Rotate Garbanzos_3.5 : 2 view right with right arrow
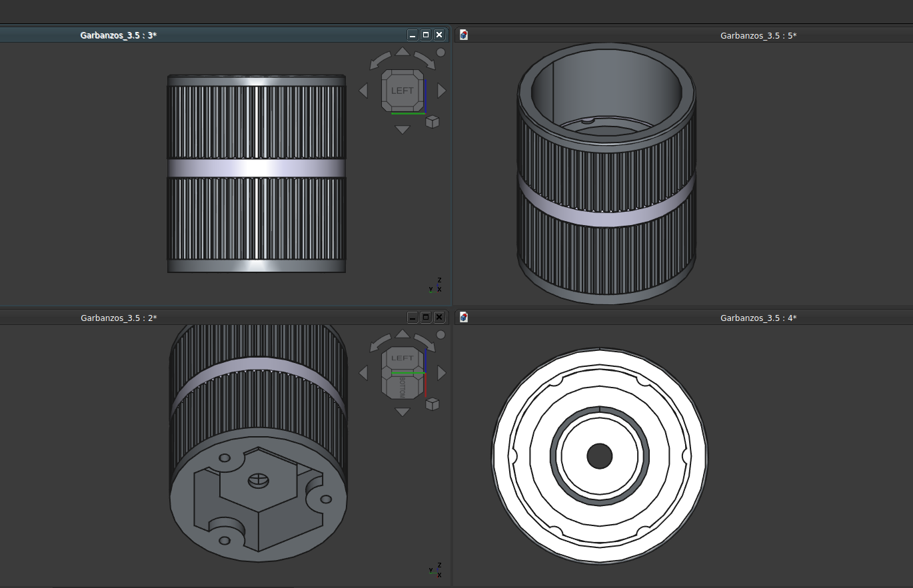 click(441, 373)
